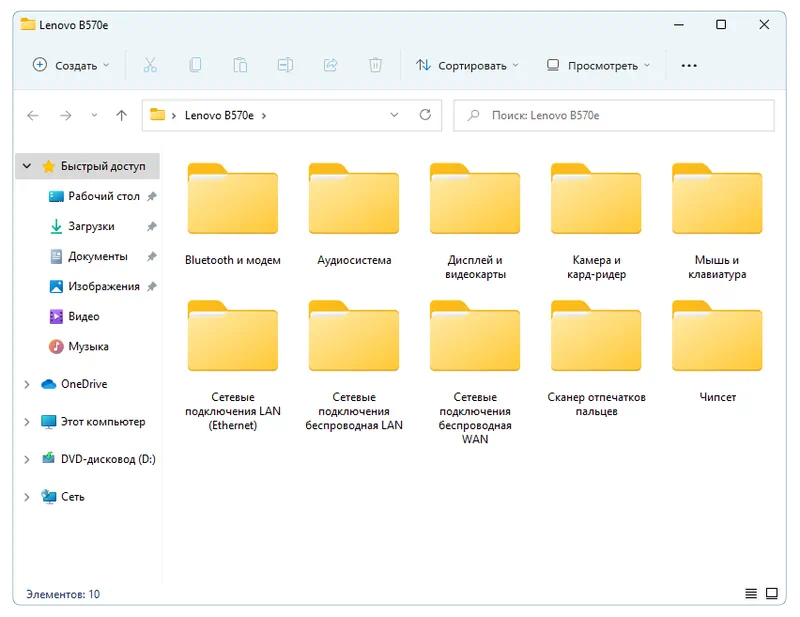Select the Мышь и клавиатура folder
Screen dimensions: 800x617
[x=717, y=222]
